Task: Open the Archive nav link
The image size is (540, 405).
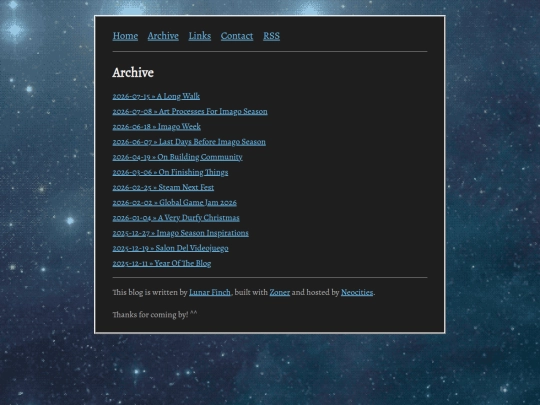Action: (163, 36)
